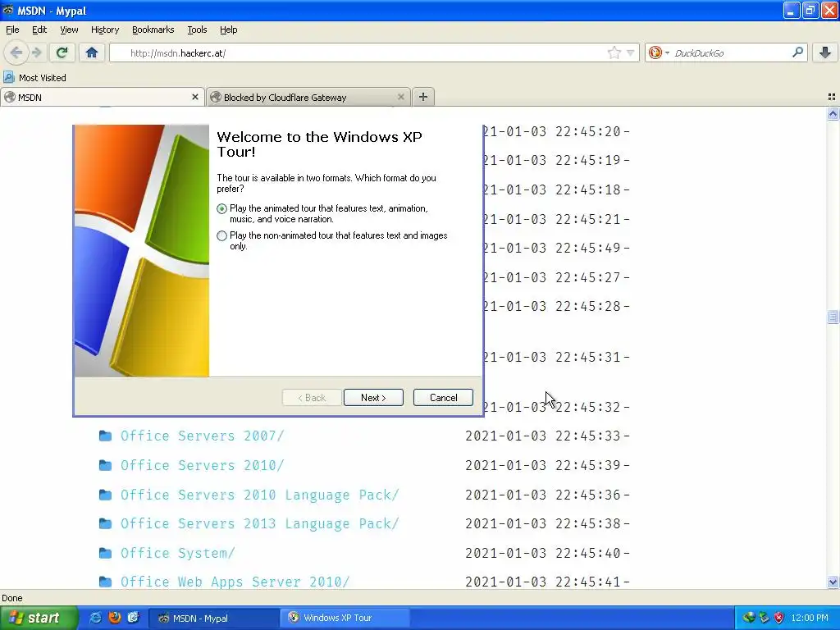Cancel the Windows XP Tour dialog
This screenshot has width=840, height=630.
click(443, 398)
